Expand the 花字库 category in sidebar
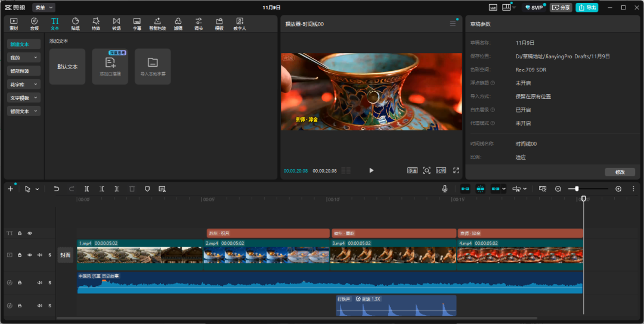644x324 pixels. [24, 85]
